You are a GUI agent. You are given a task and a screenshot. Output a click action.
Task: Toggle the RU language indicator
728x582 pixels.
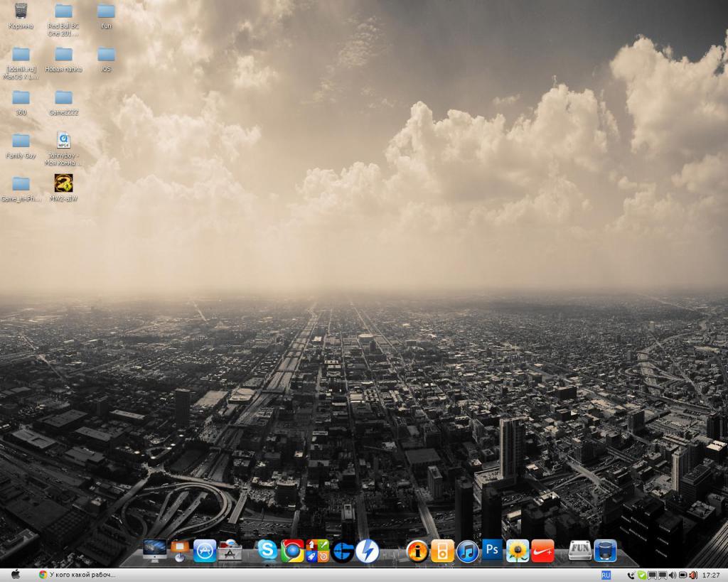click(606, 574)
